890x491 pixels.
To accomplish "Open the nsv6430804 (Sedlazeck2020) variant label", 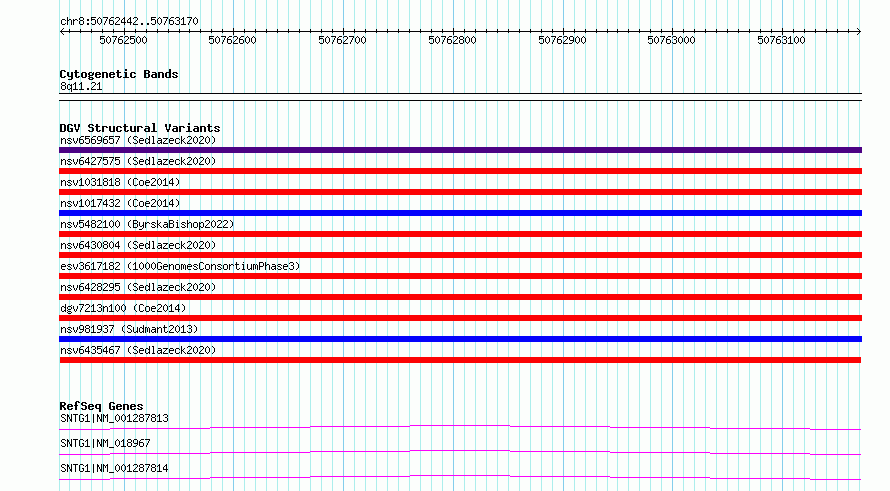I will [x=138, y=245].
